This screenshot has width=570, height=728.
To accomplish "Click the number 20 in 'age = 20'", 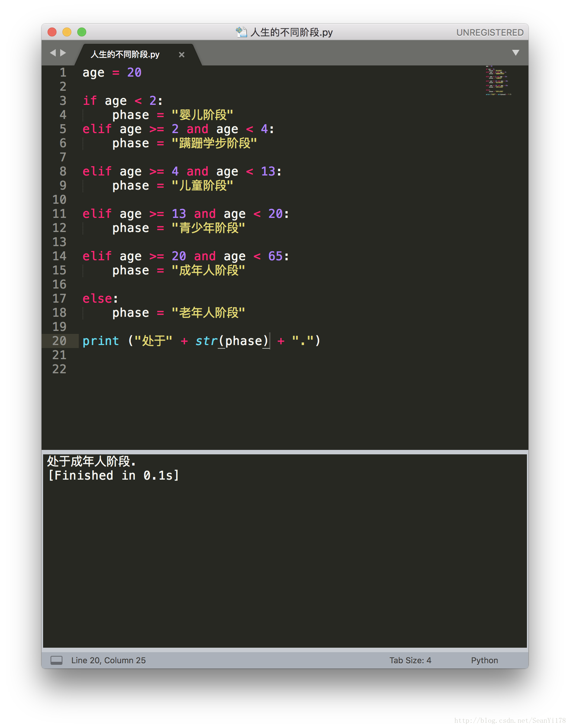I will (x=134, y=73).
